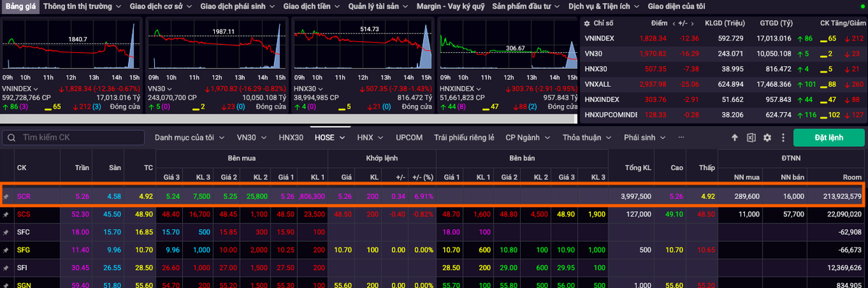Toggle the pin on the SCR row
The height and width of the screenshot is (288, 868).
click(7, 196)
